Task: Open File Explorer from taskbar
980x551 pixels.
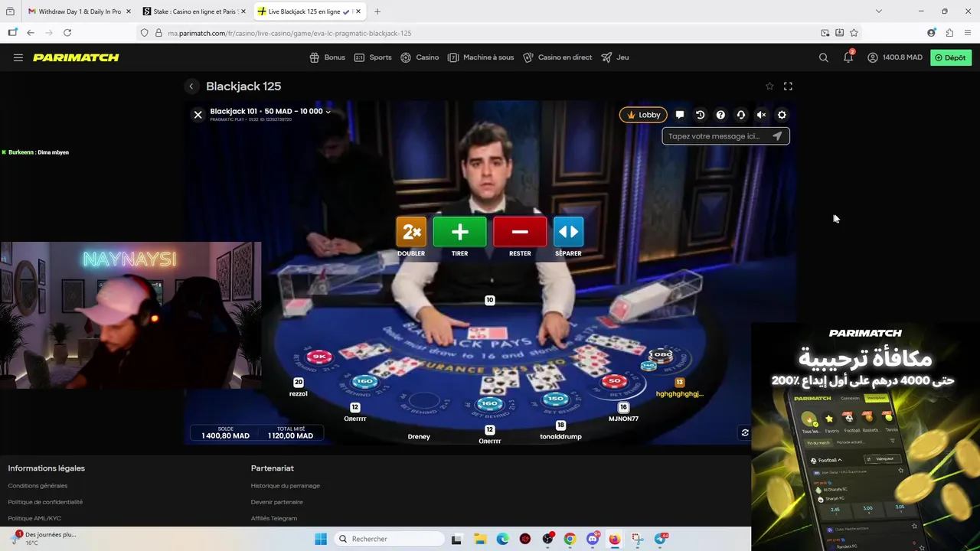Action: (x=481, y=539)
